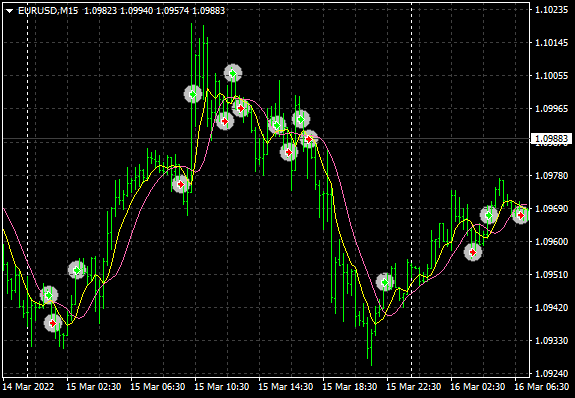Click the 15 Mar 02:30 time label
The width and height of the screenshot is (575, 398).
pos(94,387)
